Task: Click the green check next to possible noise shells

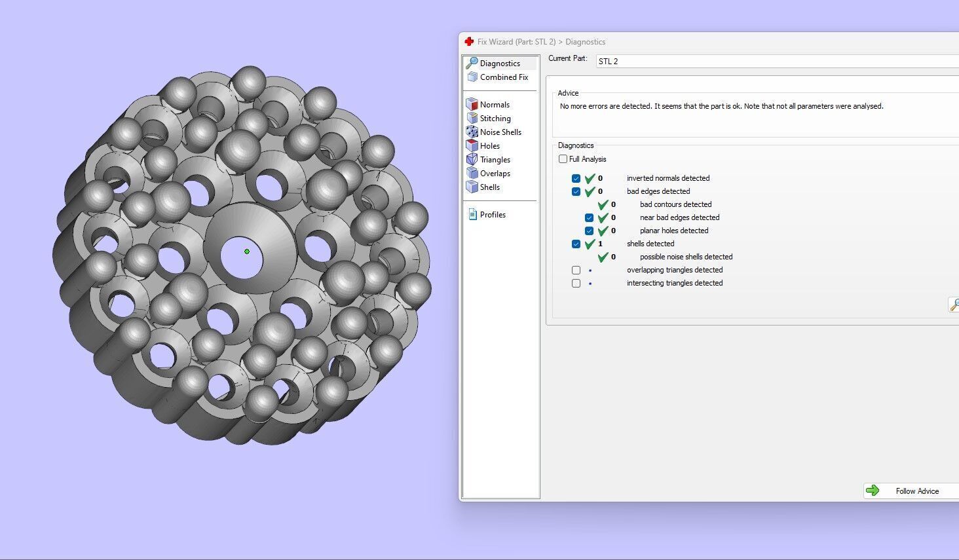Action: [603, 257]
